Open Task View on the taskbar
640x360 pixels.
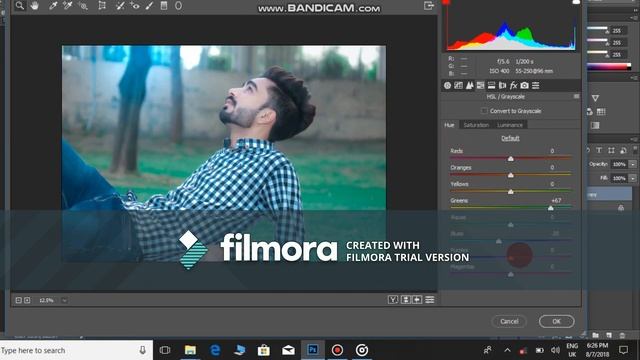pyautogui.click(x=165, y=350)
